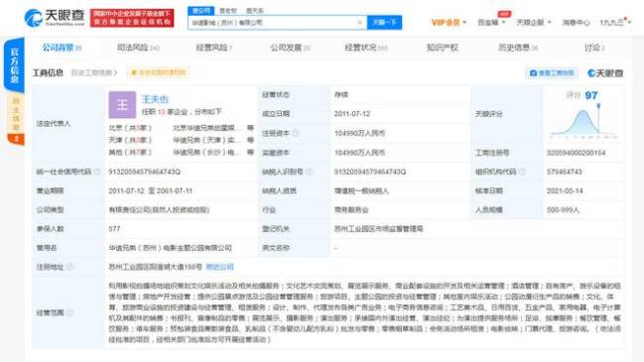Expand the 等 more button in 天津 row

(x=250, y=140)
